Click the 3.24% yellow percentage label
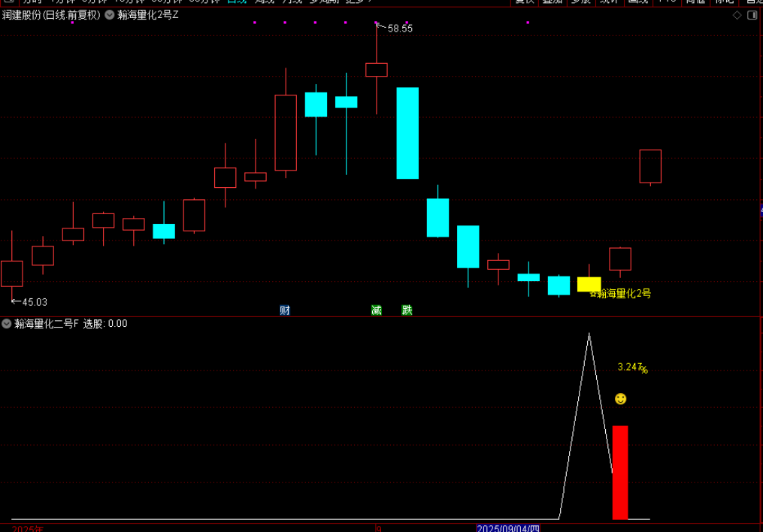This screenshot has width=763, height=532. tap(631, 367)
